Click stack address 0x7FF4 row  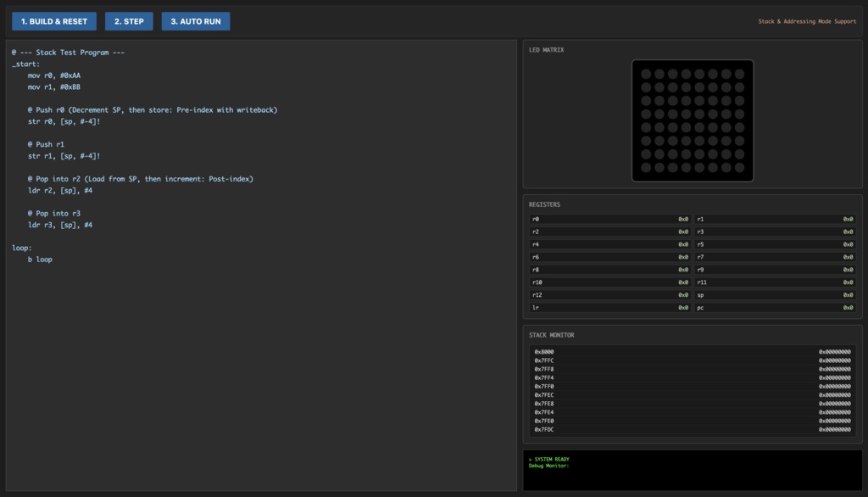pos(693,378)
